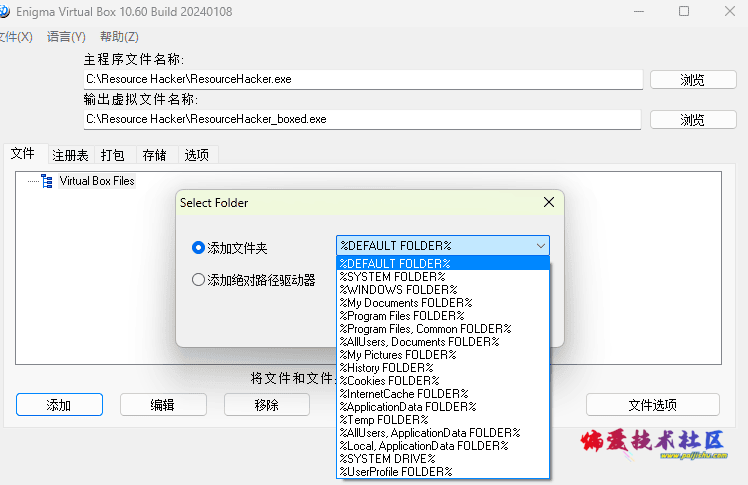748x485 pixels.
Task: Open the 帮助(Z) menu
Action: [x=119, y=37]
